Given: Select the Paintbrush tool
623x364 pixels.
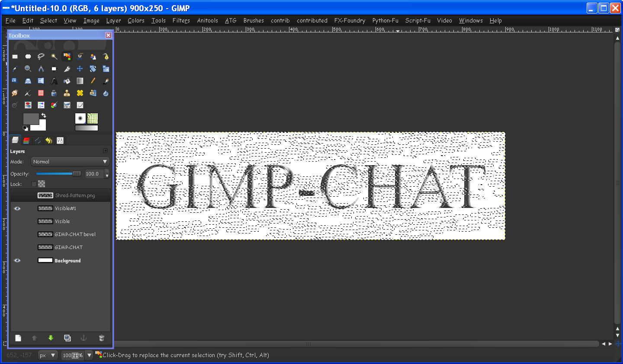Looking at the screenshot, I should point(106,81).
